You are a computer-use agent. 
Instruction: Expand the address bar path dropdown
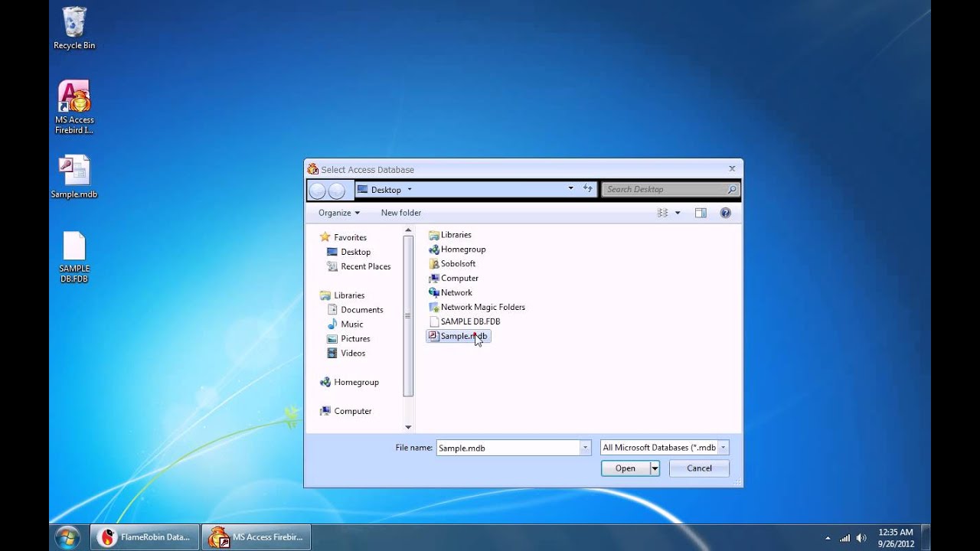coord(570,188)
